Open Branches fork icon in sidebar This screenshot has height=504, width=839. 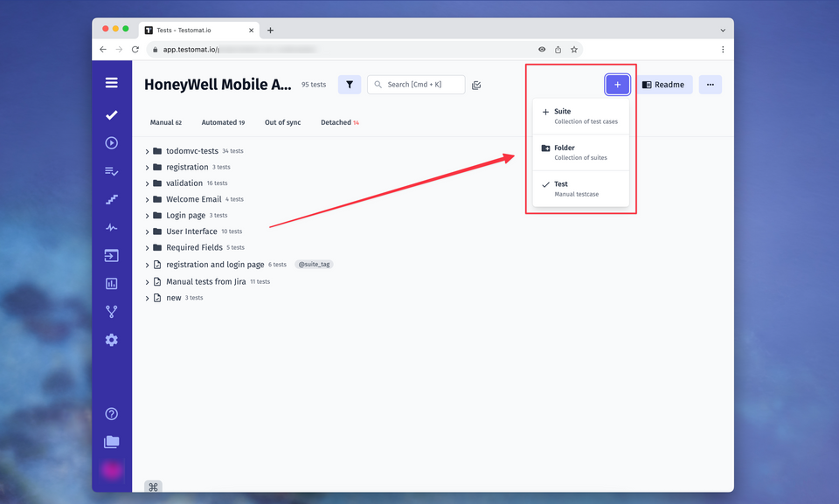[111, 311]
